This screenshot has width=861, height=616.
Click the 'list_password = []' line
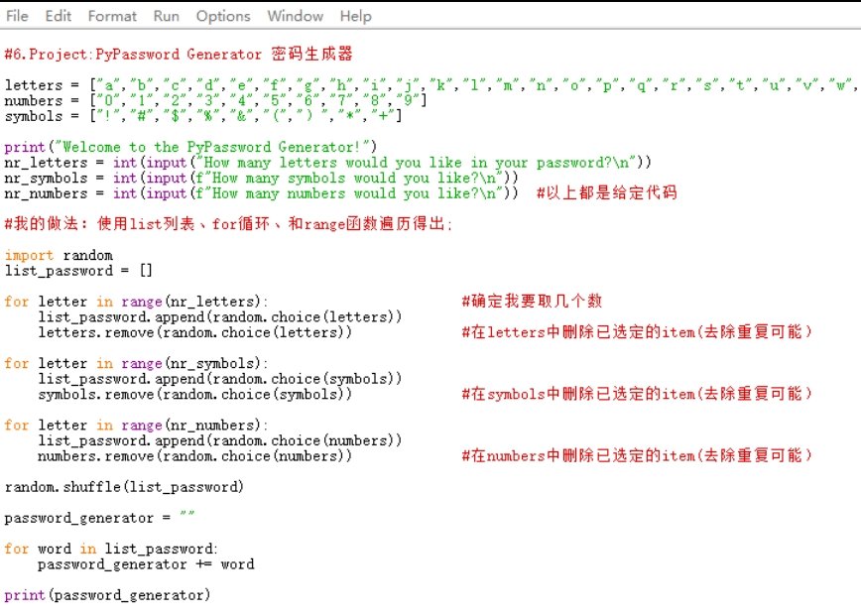78,271
